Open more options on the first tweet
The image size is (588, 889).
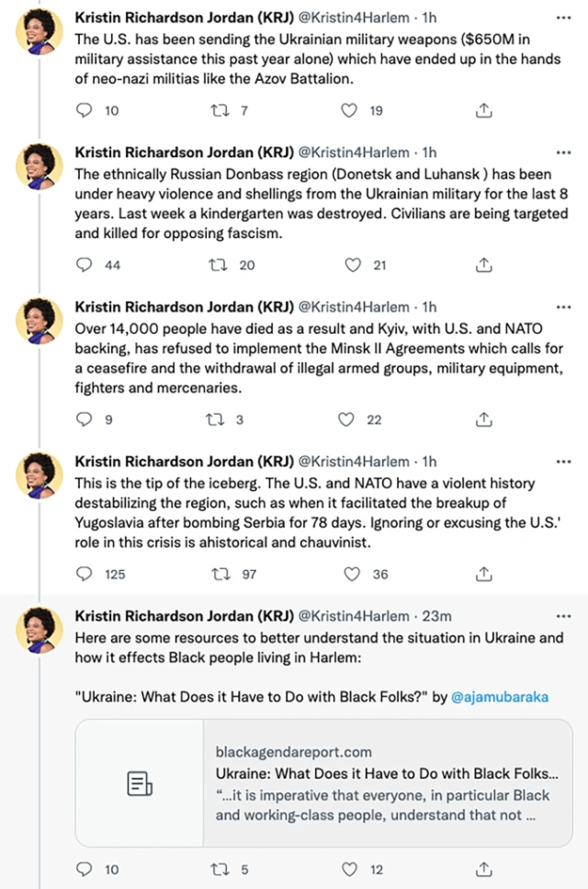coord(562,17)
